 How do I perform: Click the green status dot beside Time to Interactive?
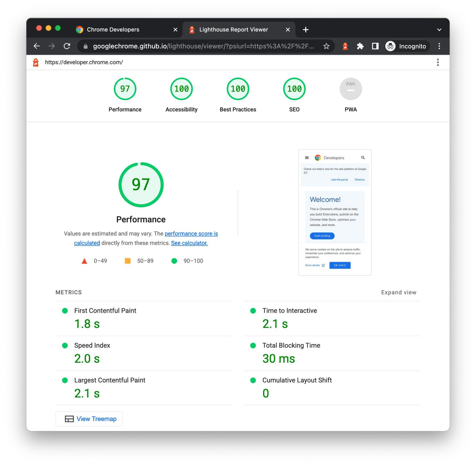253,311
